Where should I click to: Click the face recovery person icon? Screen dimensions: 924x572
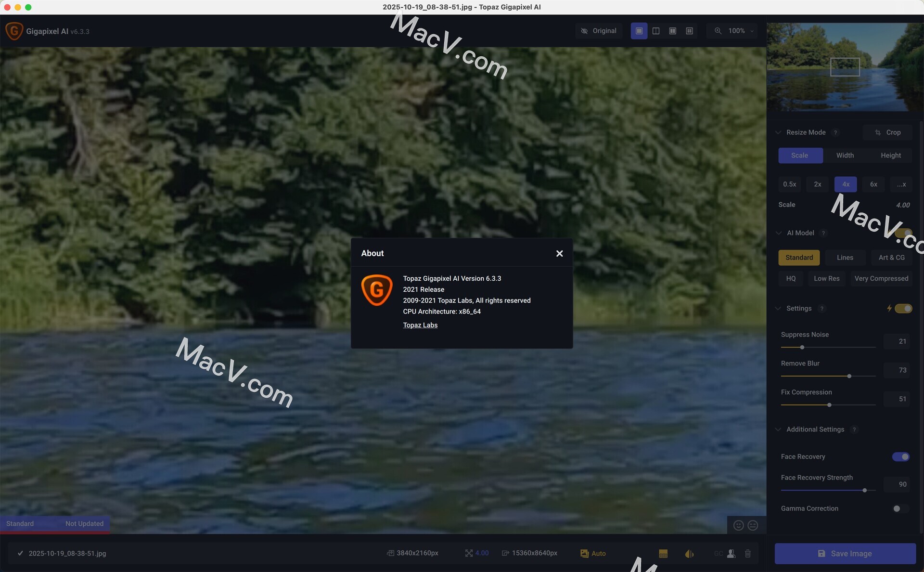(x=731, y=554)
